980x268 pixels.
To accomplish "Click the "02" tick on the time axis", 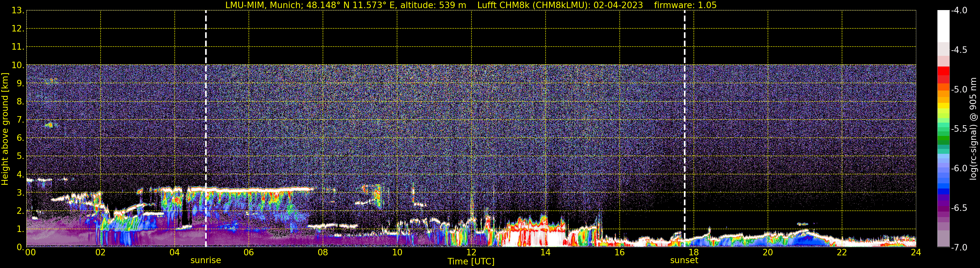I will 100,253.
